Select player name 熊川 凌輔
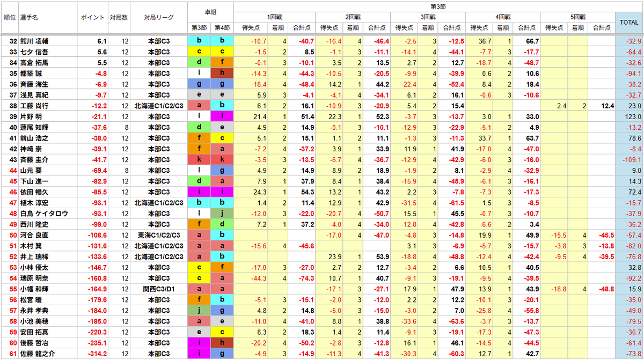 [34, 41]
